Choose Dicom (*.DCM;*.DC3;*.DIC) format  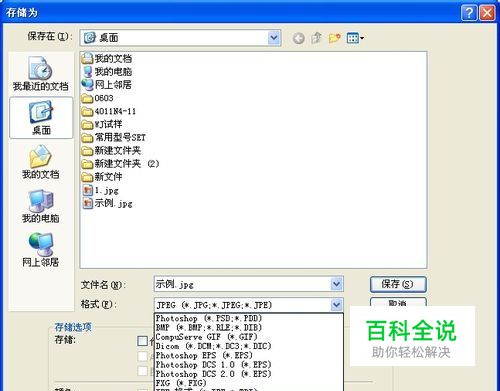tap(248, 346)
